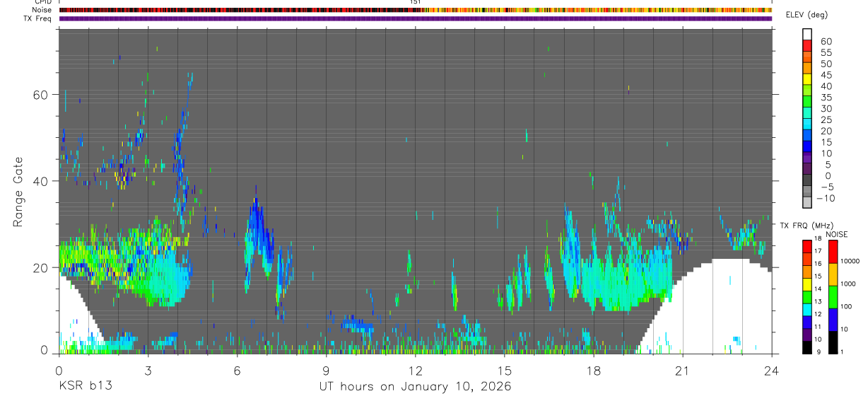Select the white top swatch in ELEV colorbar
Viewport: 868px width, 401px height.
tap(808, 34)
